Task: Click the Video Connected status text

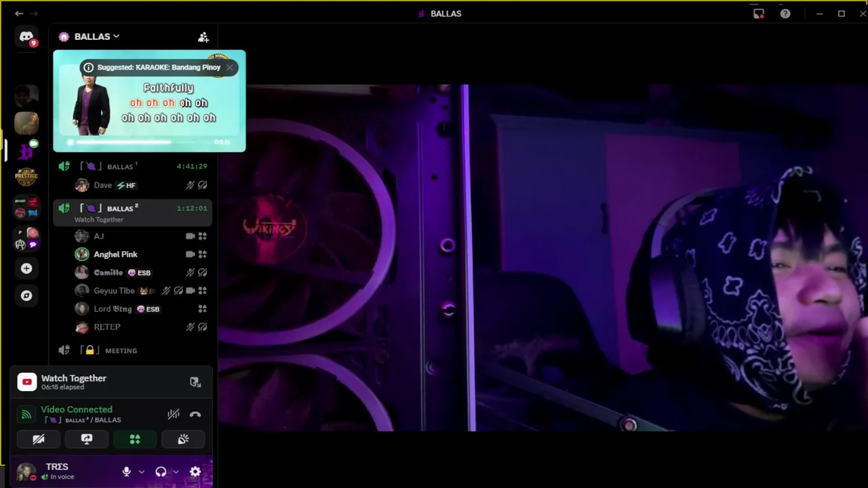Action: pyautogui.click(x=77, y=409)
